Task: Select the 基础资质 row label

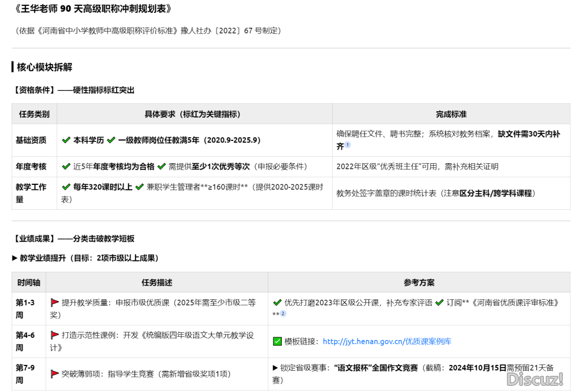Action: (31, 140)
